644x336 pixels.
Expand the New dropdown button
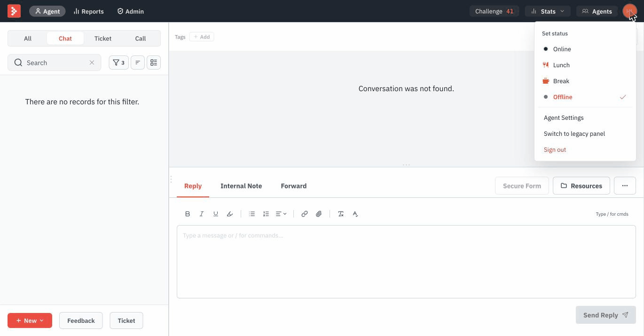pos(30,320)
